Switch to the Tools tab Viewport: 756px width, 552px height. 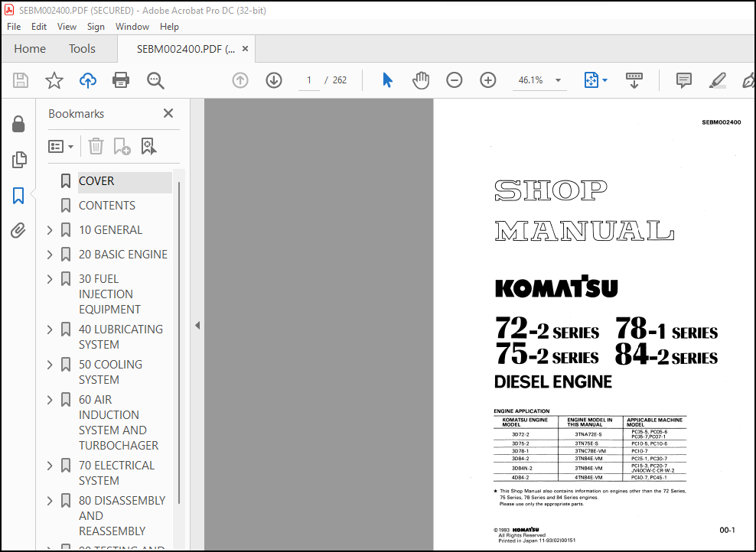[82, 49]
